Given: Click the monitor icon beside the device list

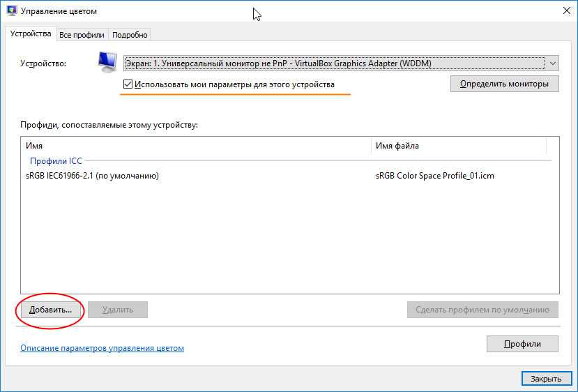Looking at the screenshot, I should pos(107,62).
